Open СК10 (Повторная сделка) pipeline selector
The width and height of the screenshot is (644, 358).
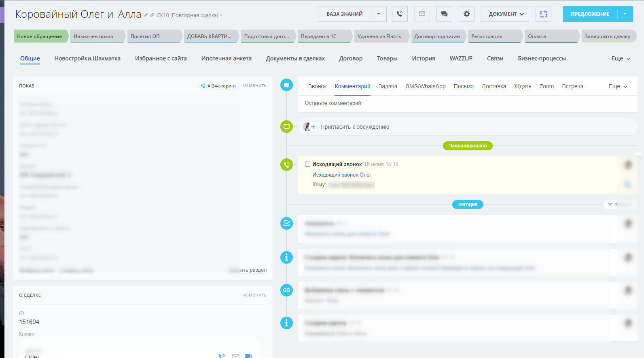click(189, 15)
